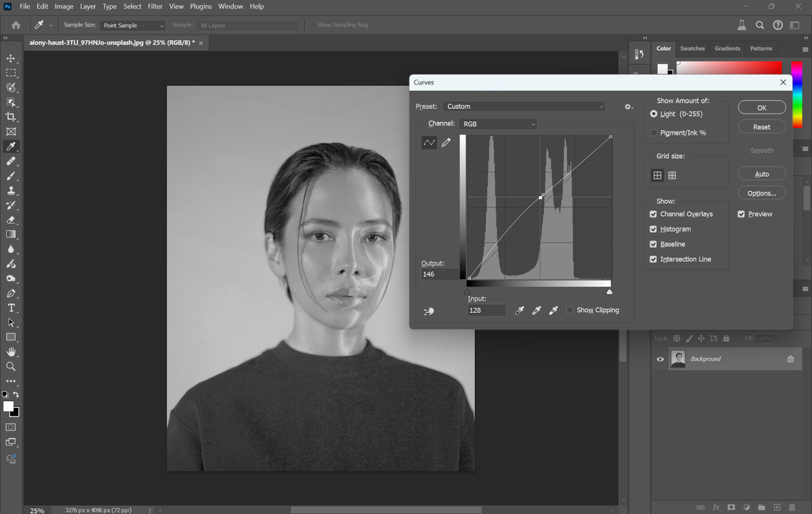Click the white point slider under histogram

(x=610, y=291)
